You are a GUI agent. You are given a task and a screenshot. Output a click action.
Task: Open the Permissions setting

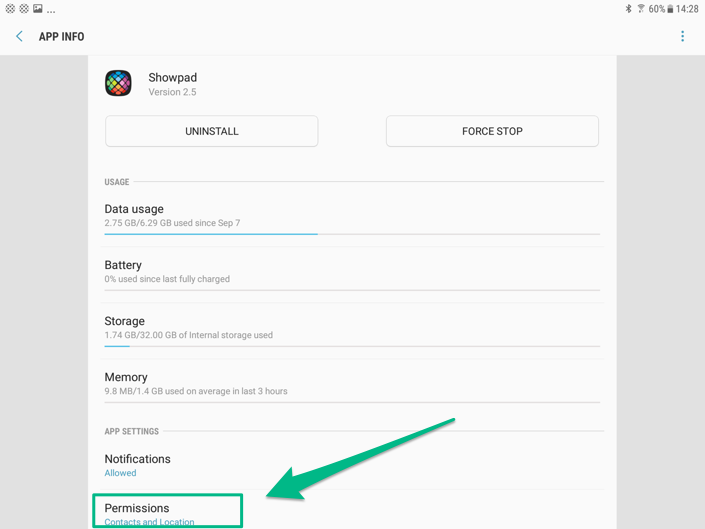167,511
